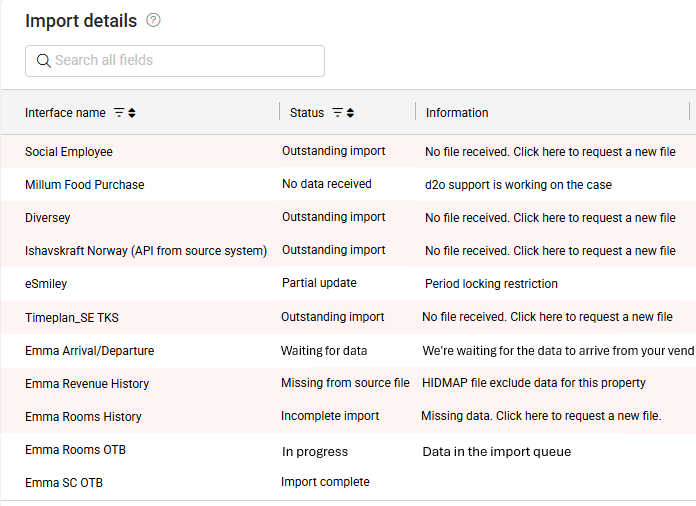Click Outstanding import status for Social Employee
This screenshot has height=506, width=696.
pos(333,151)
